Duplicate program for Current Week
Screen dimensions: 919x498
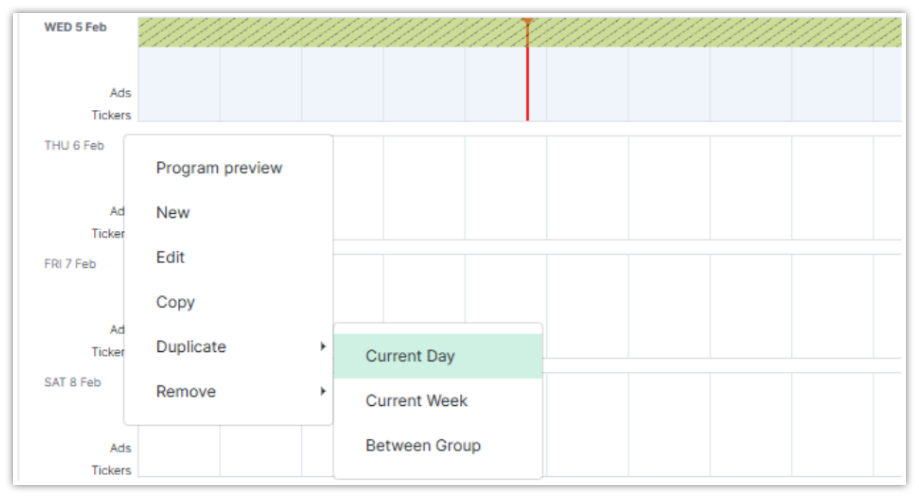click(416, 401)
